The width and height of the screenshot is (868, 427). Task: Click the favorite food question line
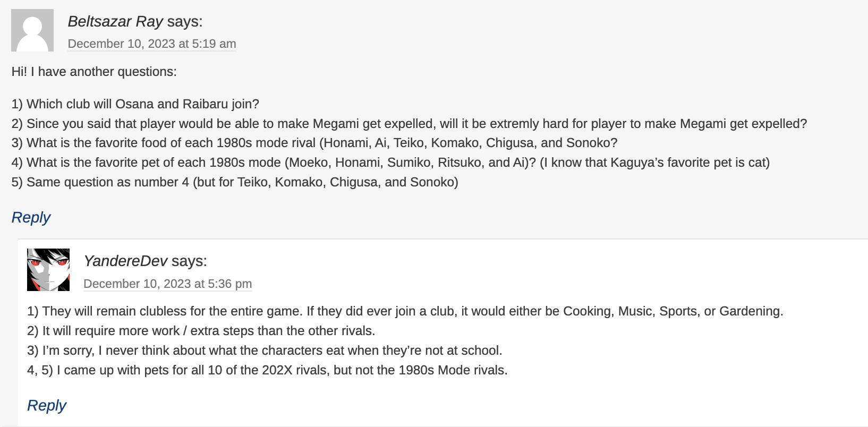314,143
